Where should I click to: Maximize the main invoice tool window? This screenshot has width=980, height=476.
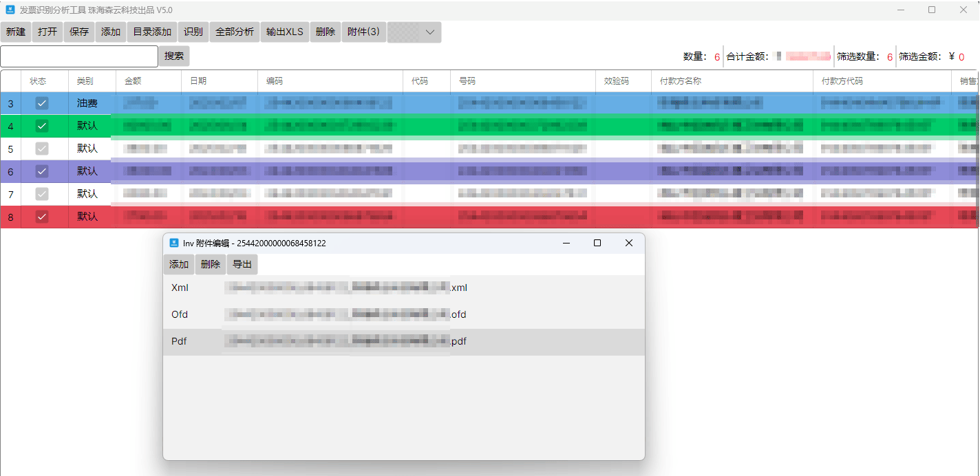[x=932, y=10]
